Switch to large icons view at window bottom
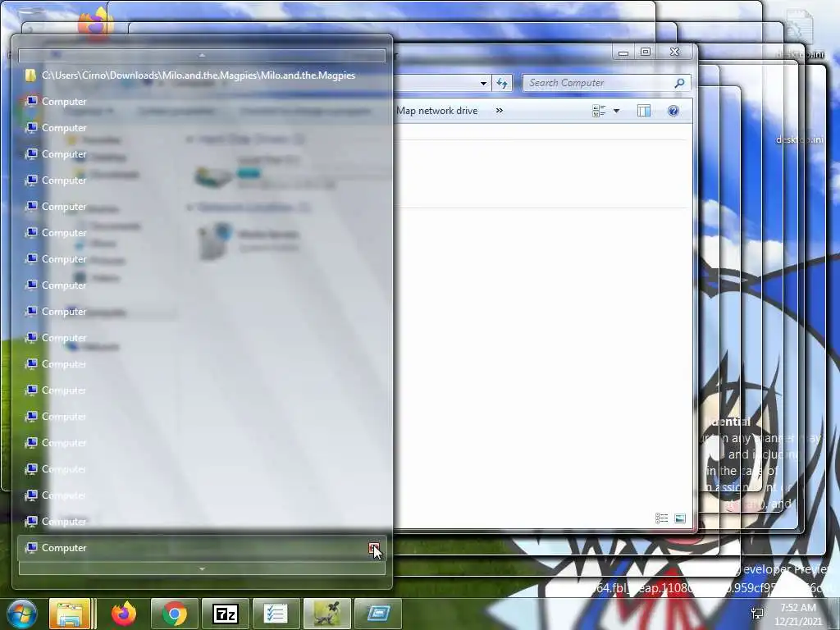 [x=680, y=518]
